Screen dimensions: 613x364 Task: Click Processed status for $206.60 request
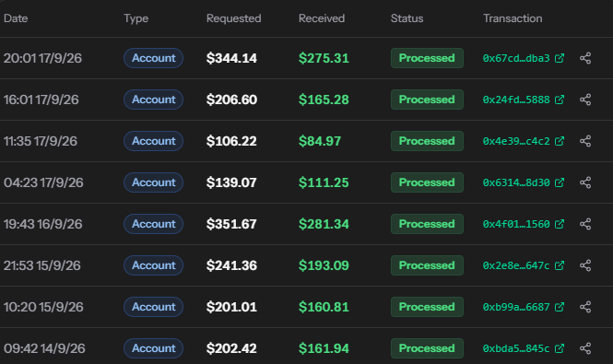[x=427, y=100]
